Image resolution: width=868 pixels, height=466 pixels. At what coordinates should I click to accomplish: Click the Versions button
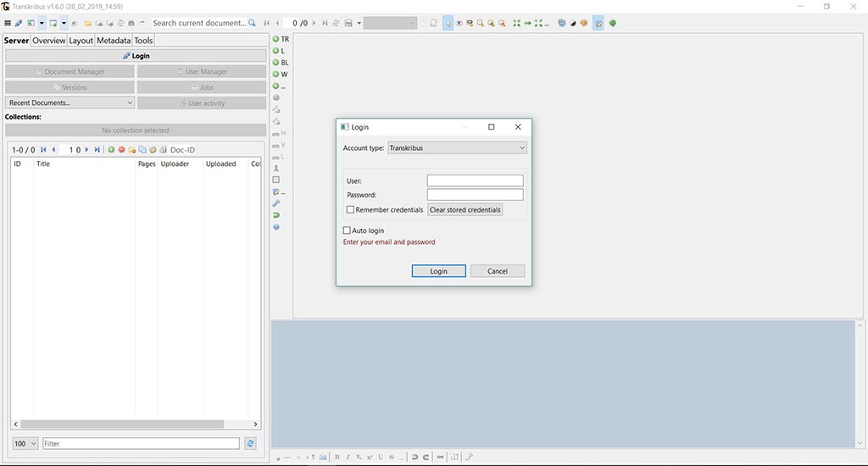click(70, 87)
